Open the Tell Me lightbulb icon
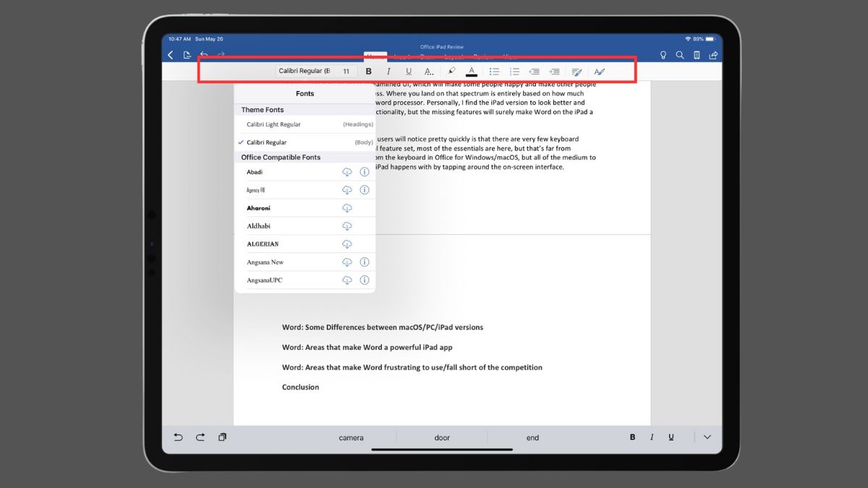868x488 pixels. (x=663, y=55)
